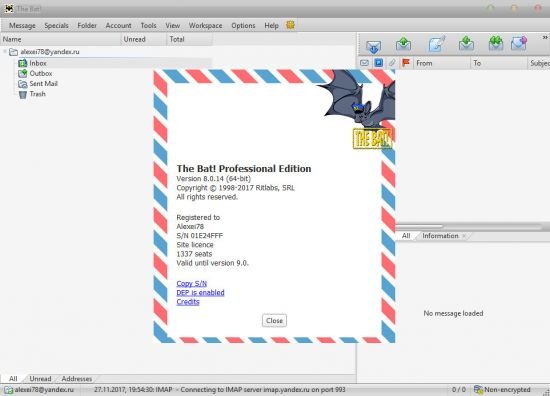Click the Non-encrypted status indicator
The height and width of the screenshot is (396, 550).
point(502,390)
